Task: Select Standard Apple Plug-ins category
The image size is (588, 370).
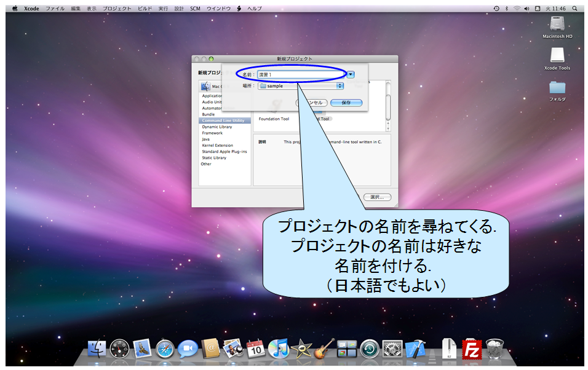Action: pyautogui.click(x=224, y=151)
